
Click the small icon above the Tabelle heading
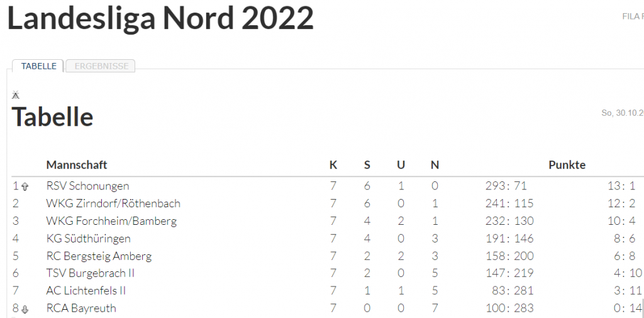pos(16,95)
